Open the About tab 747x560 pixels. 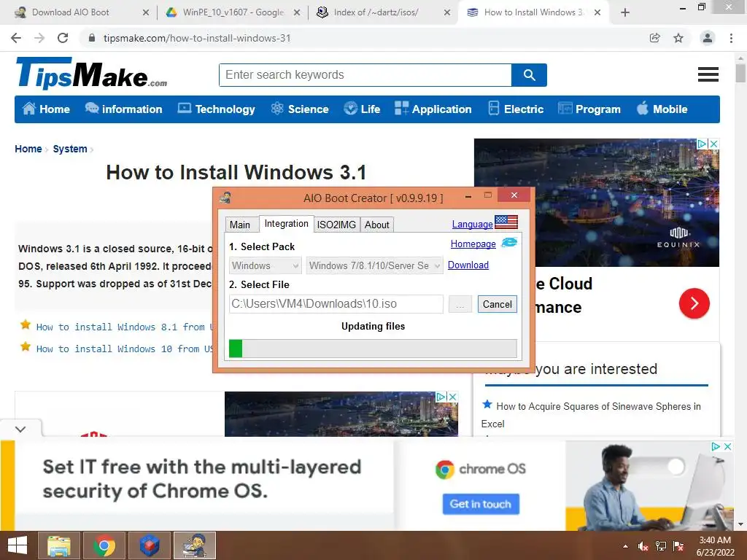377,225
